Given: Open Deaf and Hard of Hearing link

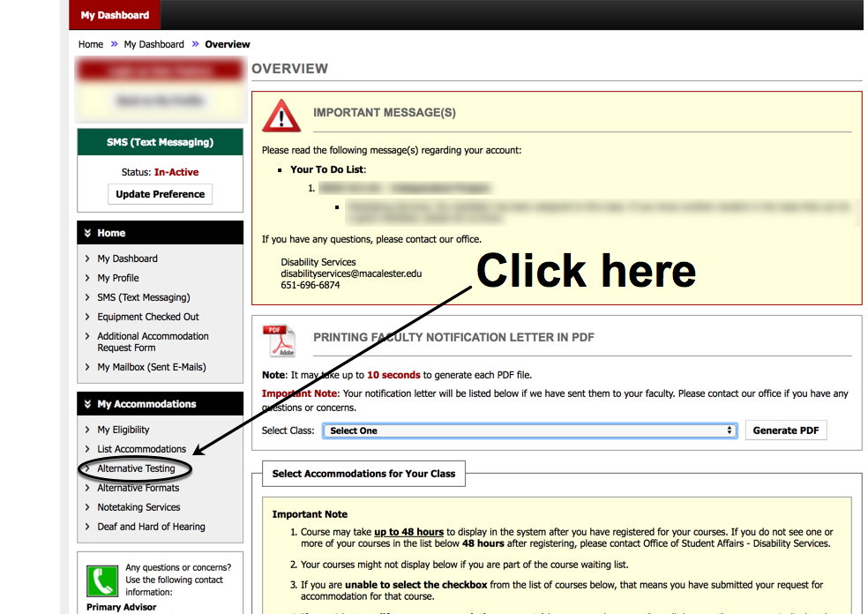Looking at the screenshot, I should click(151, 527).
